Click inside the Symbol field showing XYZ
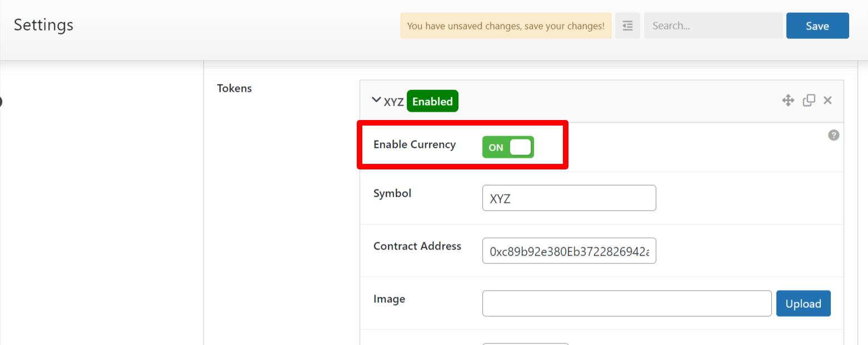868x345 pixels. tap(568, 198)
